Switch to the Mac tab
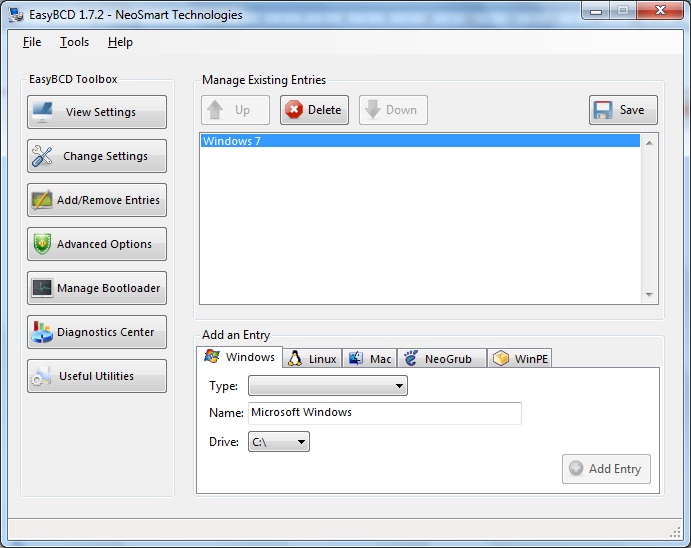Image resolution: width=691 pixels, height=548 pixels. click(x=370, y=359)
